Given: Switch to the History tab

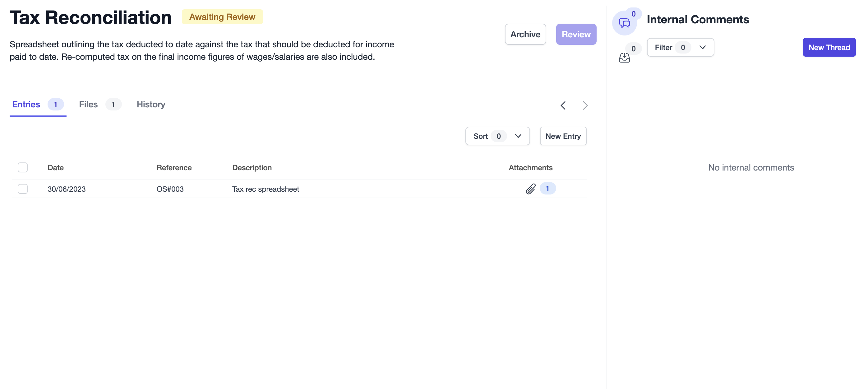Looking at the screenshot, I should point(151,104).
